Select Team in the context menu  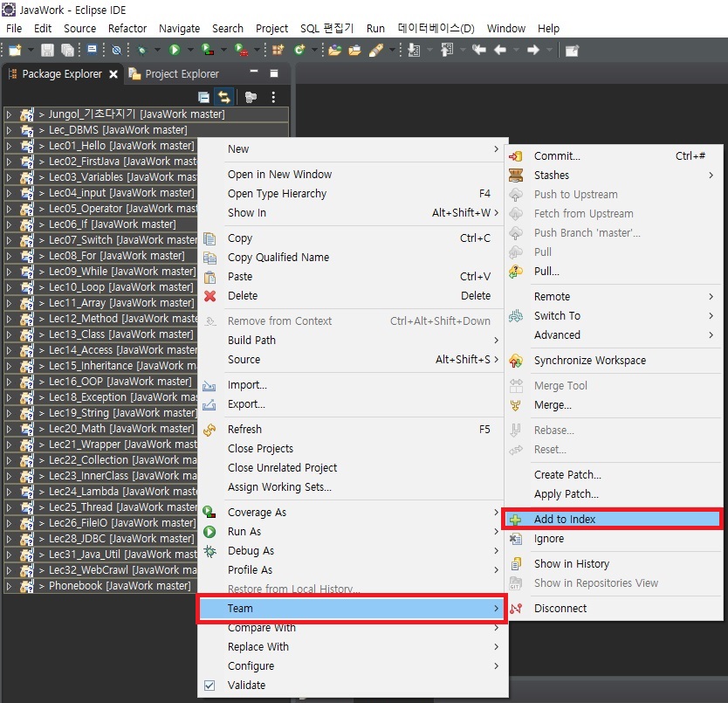(x=353, y=608)
